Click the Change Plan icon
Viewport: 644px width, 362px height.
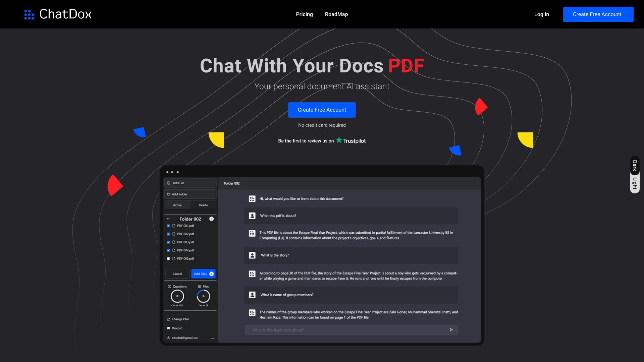[168, 319]
